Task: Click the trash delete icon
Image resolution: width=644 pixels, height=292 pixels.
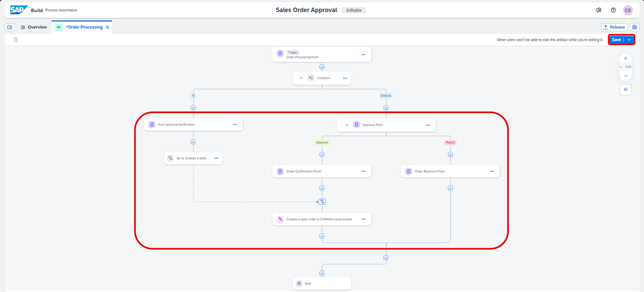Action: coord(16,40)
